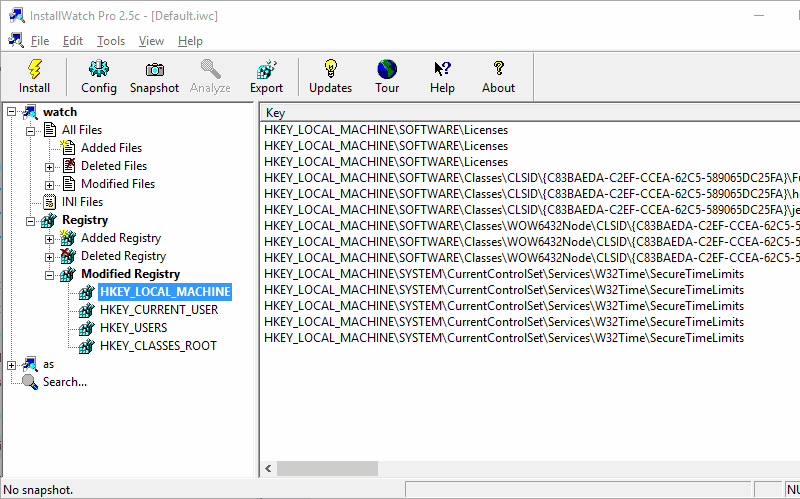Click the 'as' installation icon
The image size is (800, 499).
coord(30,364)
